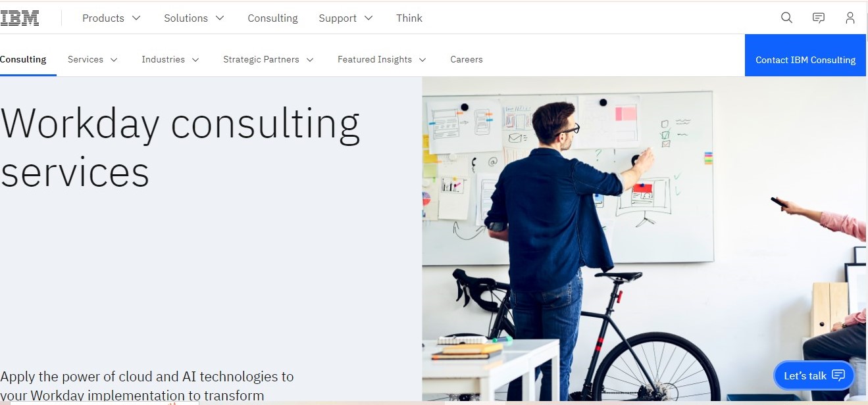Expand the Featured Insights menu

[x=382, y=60]
